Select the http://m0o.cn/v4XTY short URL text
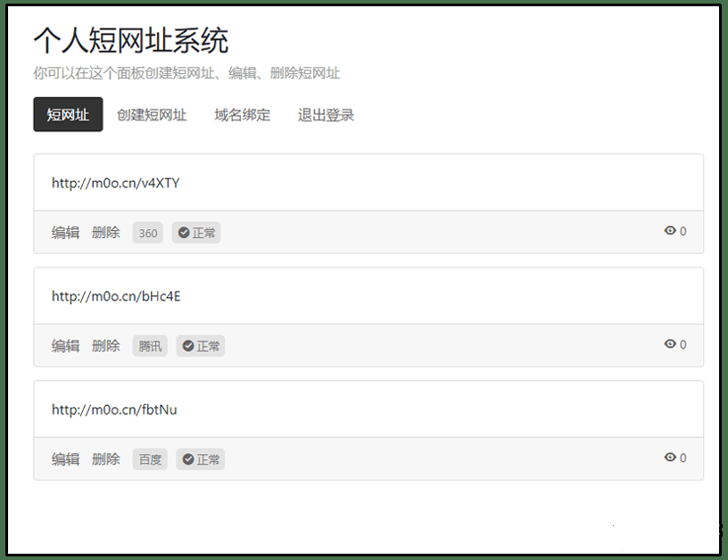This screenshot has width=728, height=560. [116, 183]
